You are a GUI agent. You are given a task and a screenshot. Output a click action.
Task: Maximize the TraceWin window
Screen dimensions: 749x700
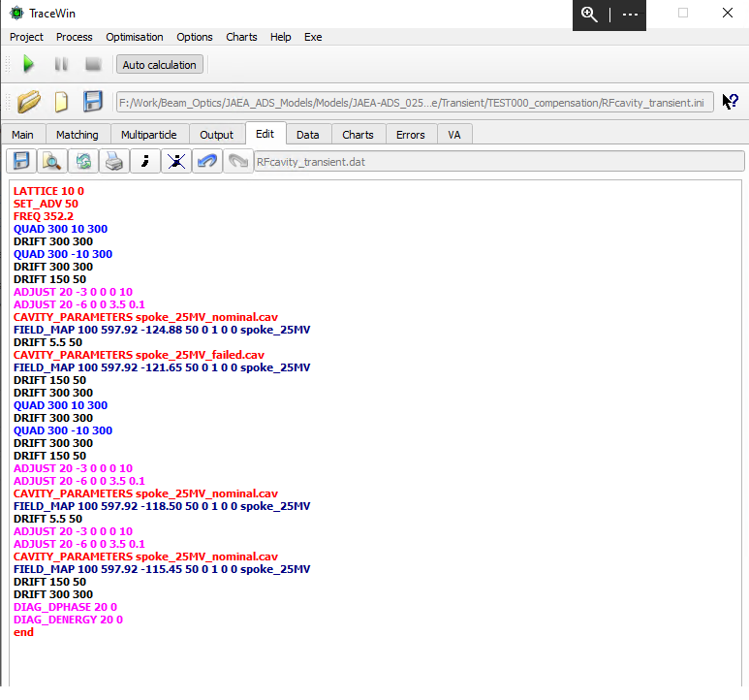pyautogui.click(x=683, y=13)
